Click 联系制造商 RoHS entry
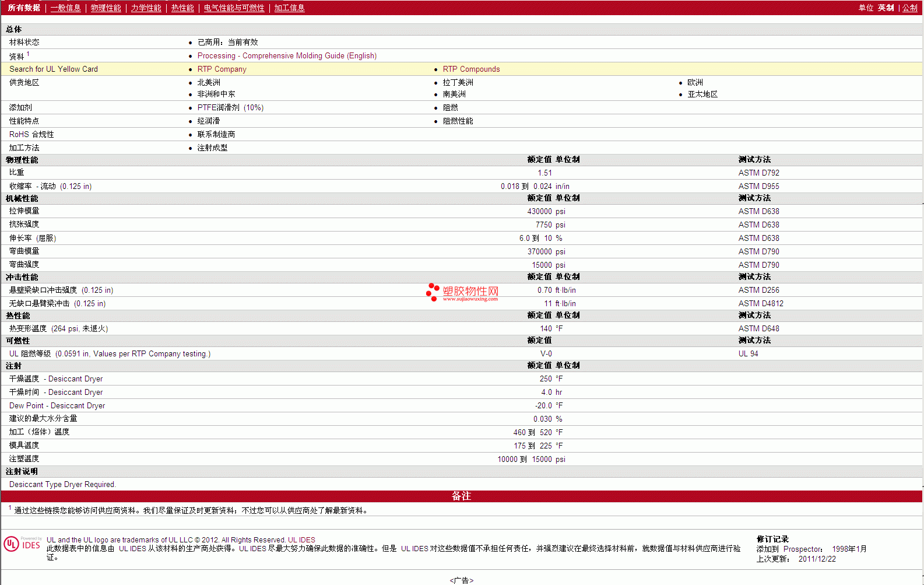The width and height of the screenshot is (924, 585). pyautogui.click(x=216, y=135)
